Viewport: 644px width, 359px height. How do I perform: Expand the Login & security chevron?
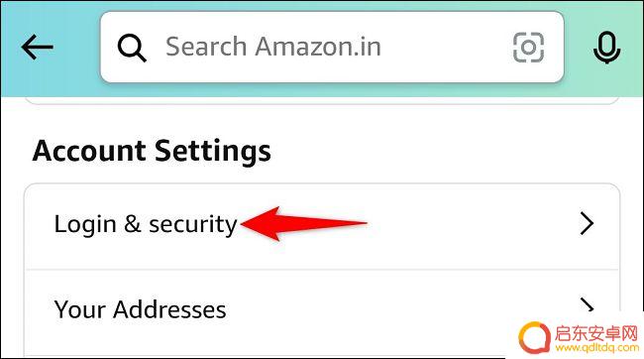click(x=587, y=223)
